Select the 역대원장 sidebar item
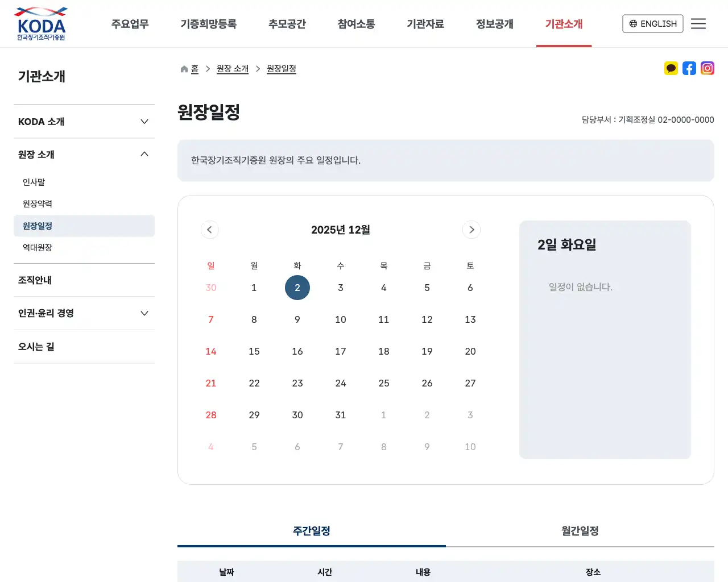This screenshot has width=728, height=582. tap(38, 247)
